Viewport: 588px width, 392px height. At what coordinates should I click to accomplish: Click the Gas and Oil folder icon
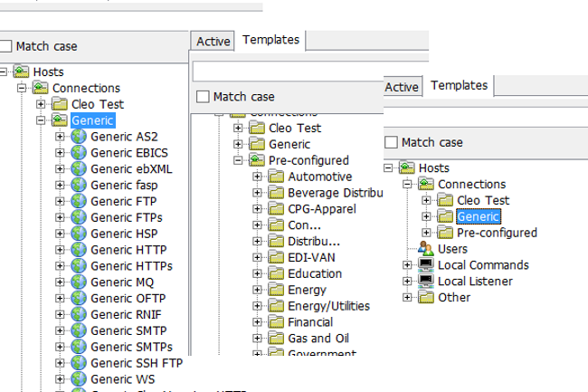276,339
